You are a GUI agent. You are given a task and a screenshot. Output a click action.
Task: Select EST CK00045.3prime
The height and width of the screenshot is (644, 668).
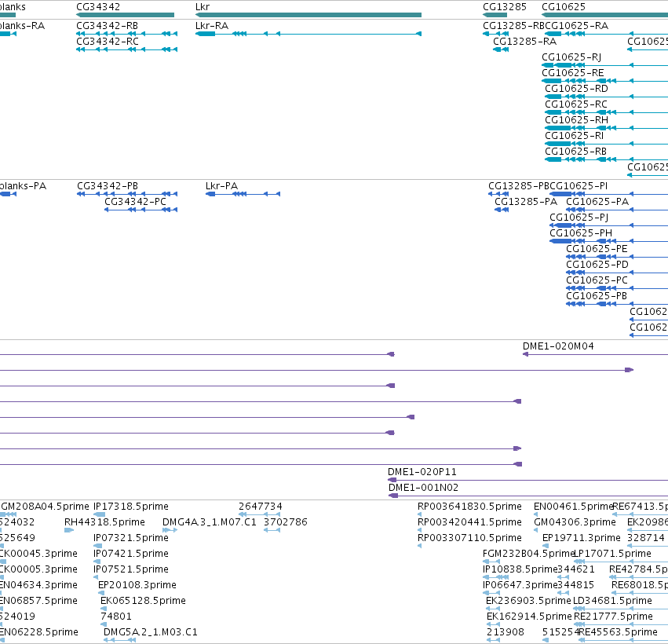pos(38,554)
